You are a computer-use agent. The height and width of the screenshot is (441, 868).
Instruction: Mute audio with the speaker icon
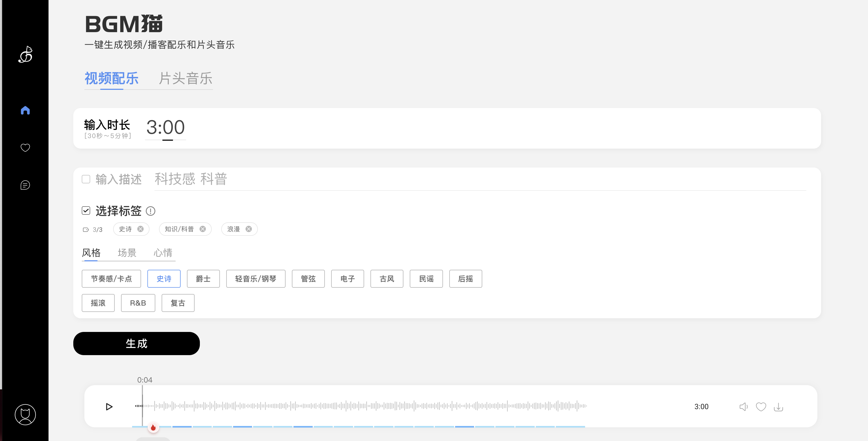click(x=743, y=407)
